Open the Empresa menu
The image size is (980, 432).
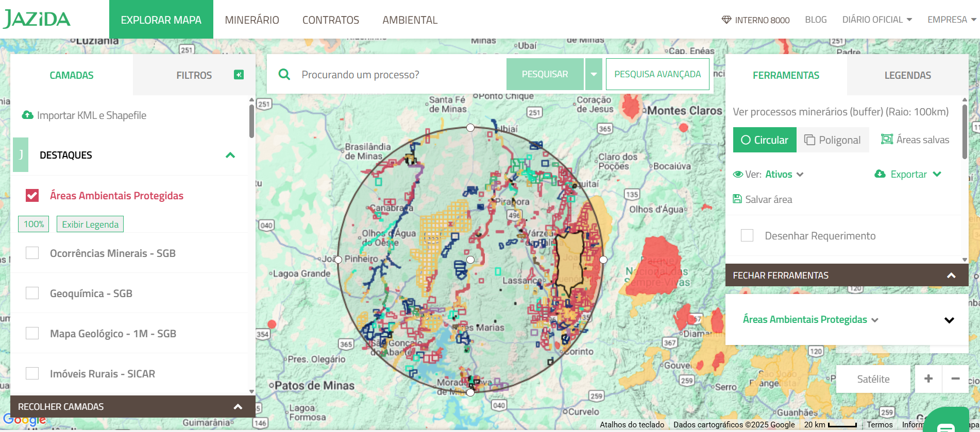coord(952,20)
